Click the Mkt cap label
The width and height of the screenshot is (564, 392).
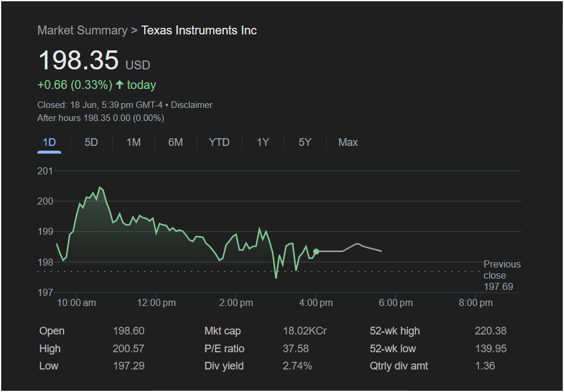tap(223, 331)
